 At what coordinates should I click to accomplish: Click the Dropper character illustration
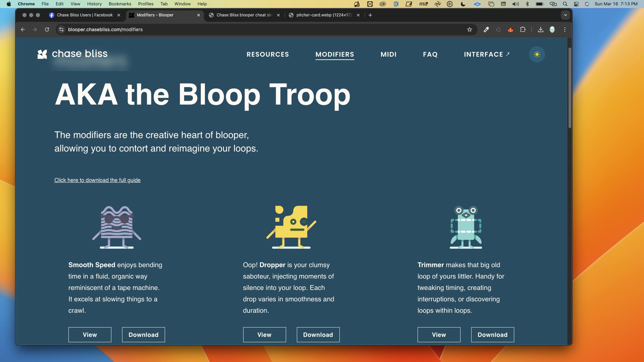pyautogui.click(x=291, y=227)
